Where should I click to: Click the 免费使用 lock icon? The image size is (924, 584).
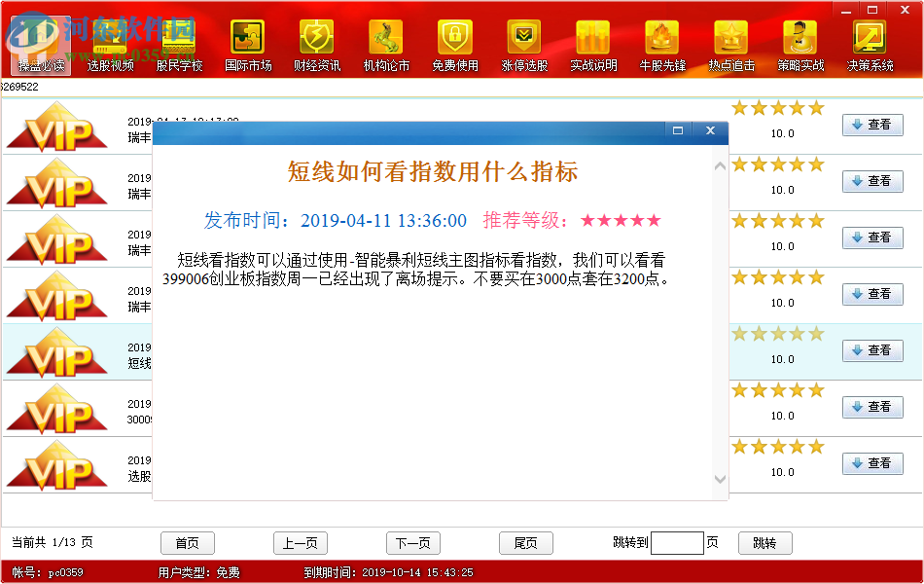pos(456,41)
